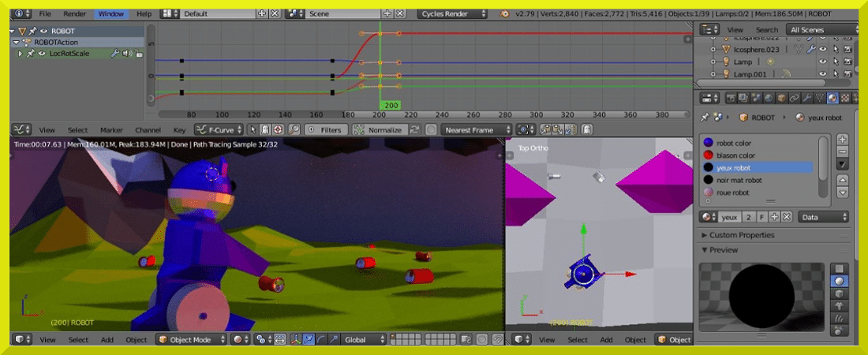The image size is (868, 355).
Task: Open the Modifiers properties tab wrench icon
Action: [x=807, y=98]
